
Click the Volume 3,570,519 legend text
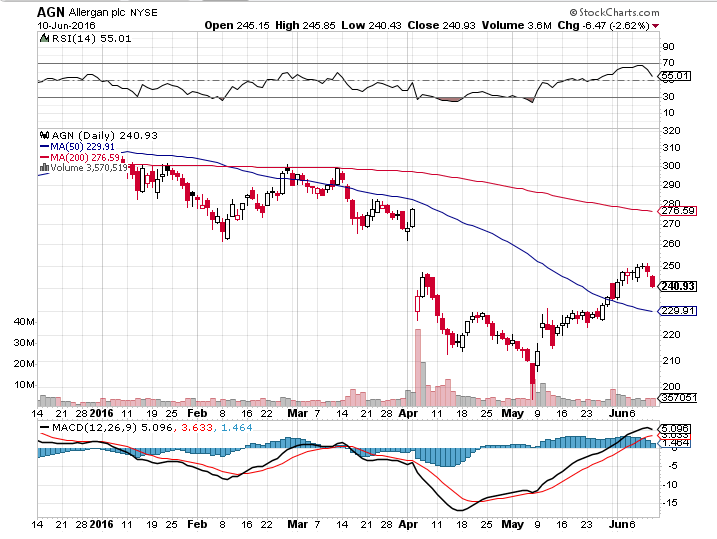click(x=89, y=168)
